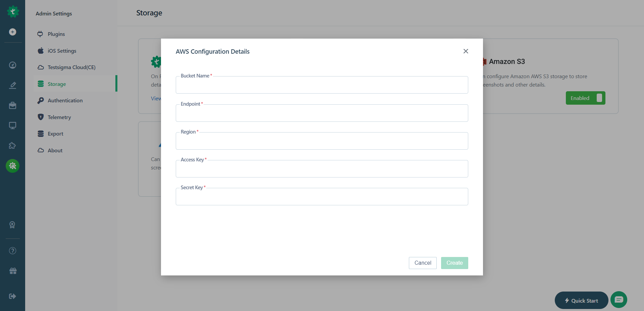Open the monitor icon in sidebar

click(x=12, y=125)
